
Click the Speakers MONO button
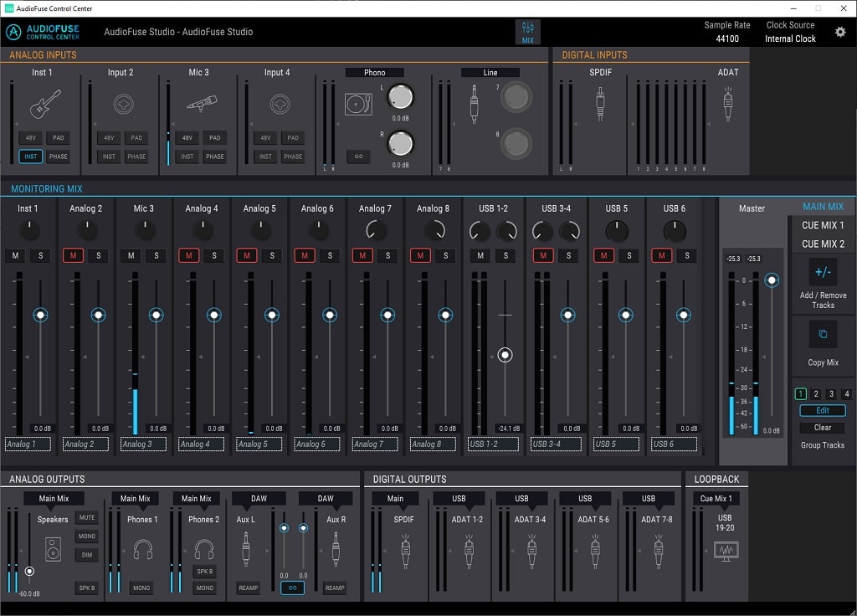coord(87,536)
